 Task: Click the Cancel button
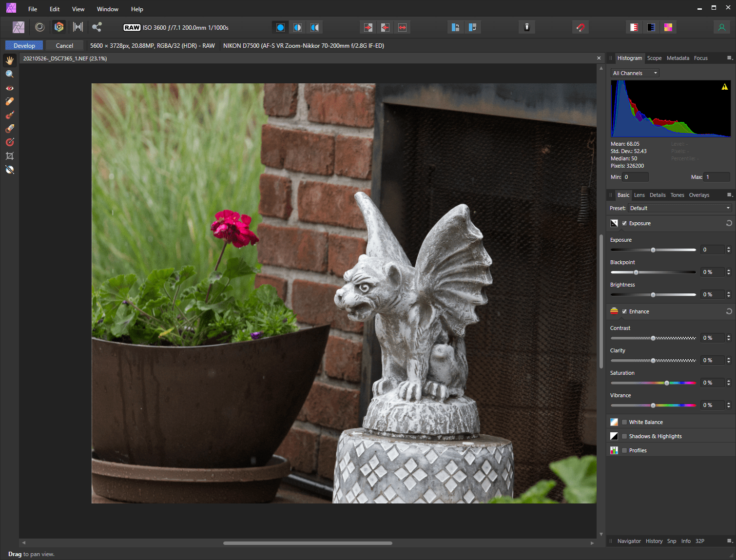[x=64, y=45]
